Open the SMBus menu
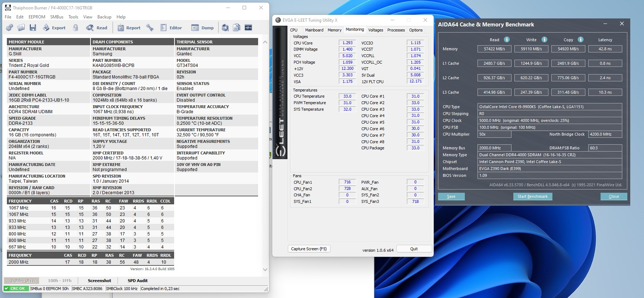Viewport: 644px width, 298px height. pyautogui.click(x=57, y=17)
